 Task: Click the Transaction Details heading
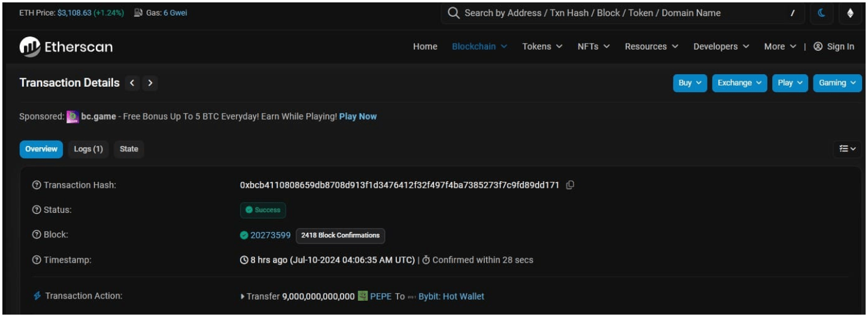[69, 83]
